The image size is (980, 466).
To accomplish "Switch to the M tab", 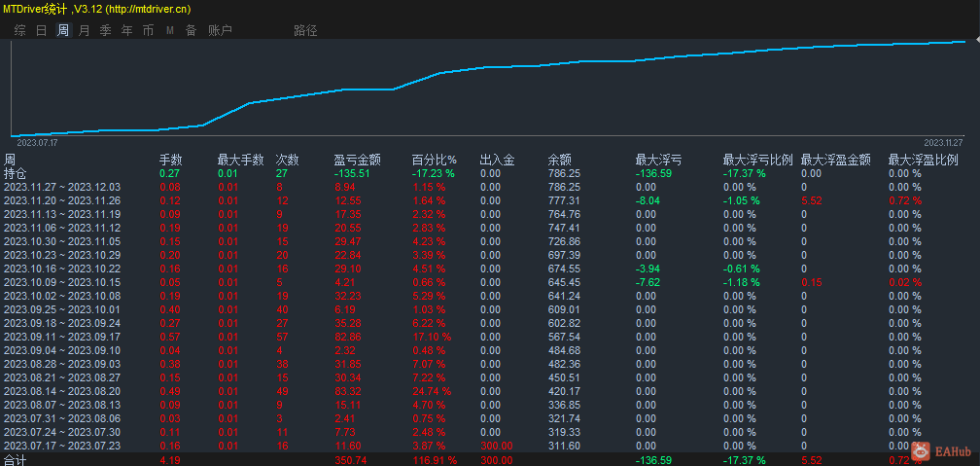I will [x=170, y=31].
